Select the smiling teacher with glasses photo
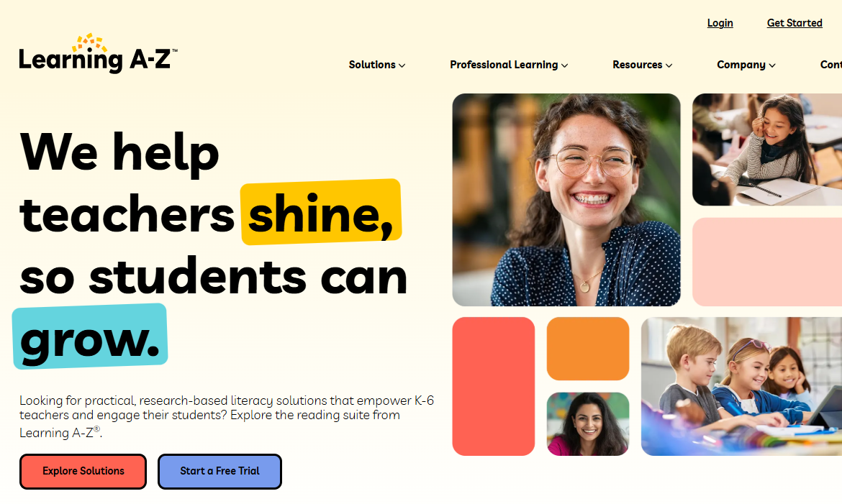The width and height of the screenshot is (842, 504). click(566, 200)
